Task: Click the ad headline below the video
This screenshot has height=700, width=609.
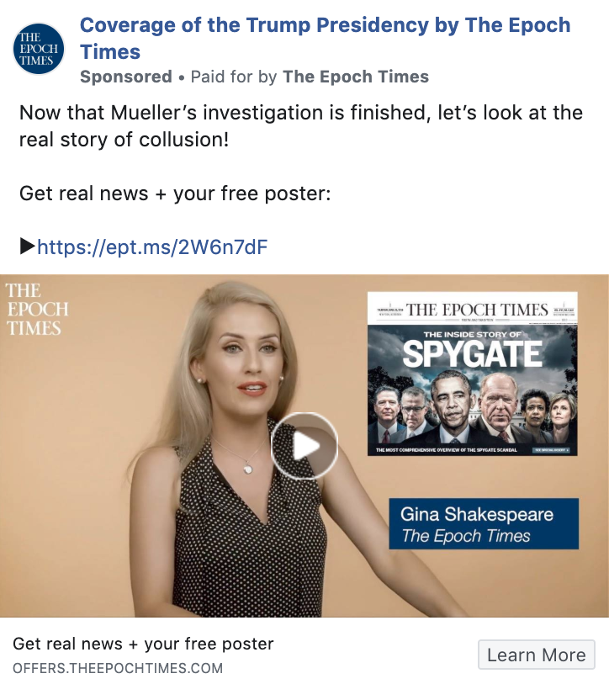Action: 143,644
